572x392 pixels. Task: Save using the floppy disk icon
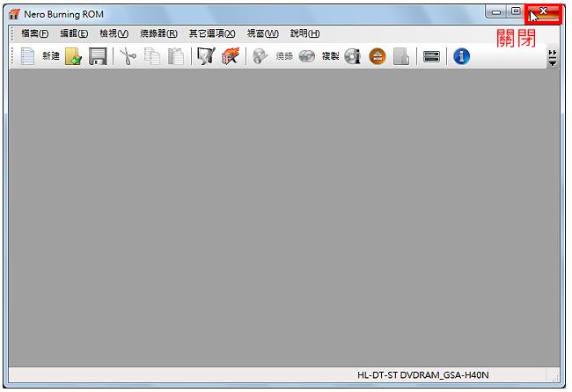[x=98, y=56]
